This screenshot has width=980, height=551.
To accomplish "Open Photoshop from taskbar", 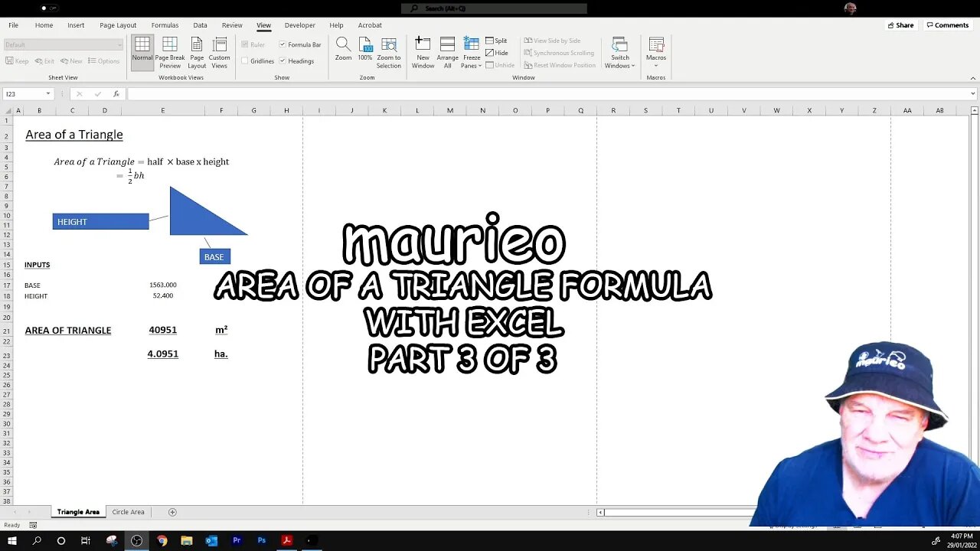I will click(262, 540).
